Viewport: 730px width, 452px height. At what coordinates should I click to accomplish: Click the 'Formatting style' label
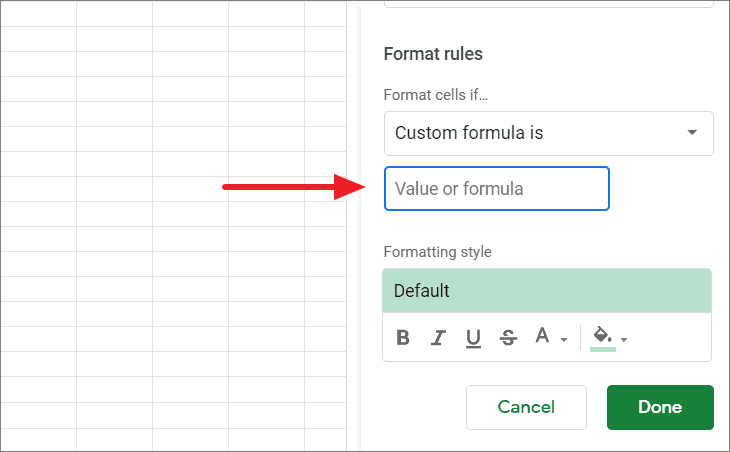tap(437, 252)
